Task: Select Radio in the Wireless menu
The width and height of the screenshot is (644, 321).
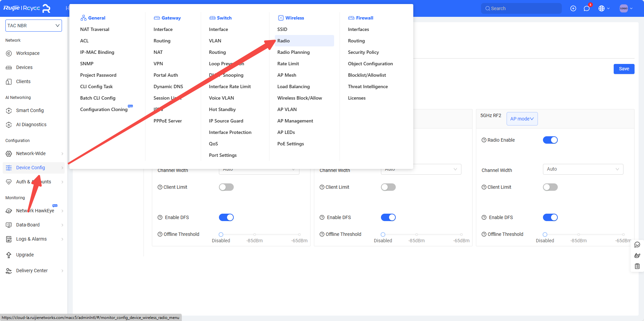Action: click(x=284, y=41)
